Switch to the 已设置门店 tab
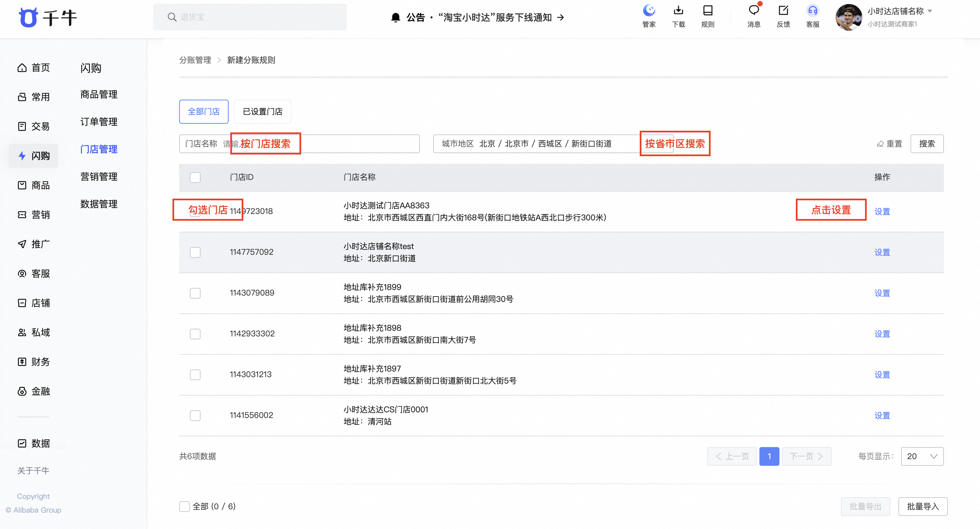 point(262,112)
